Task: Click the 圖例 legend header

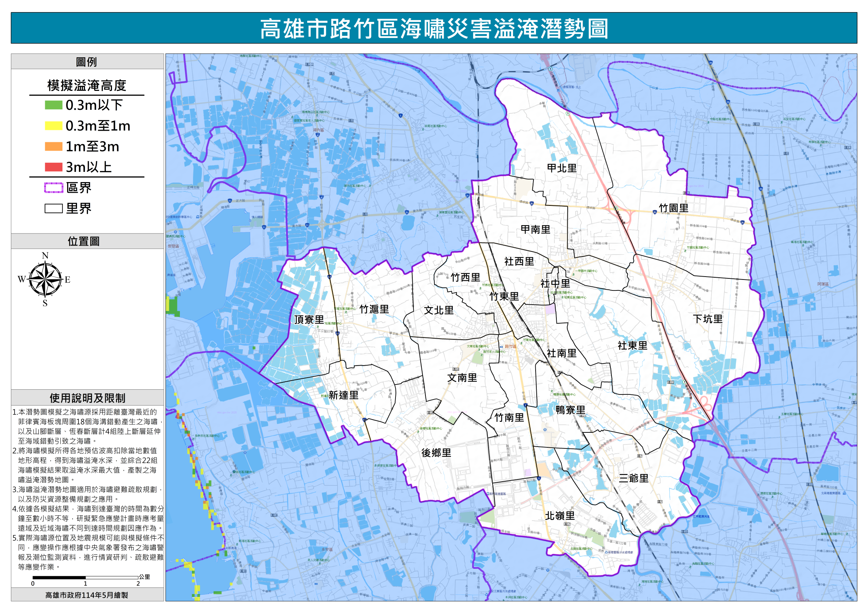Action: (86, 62)
